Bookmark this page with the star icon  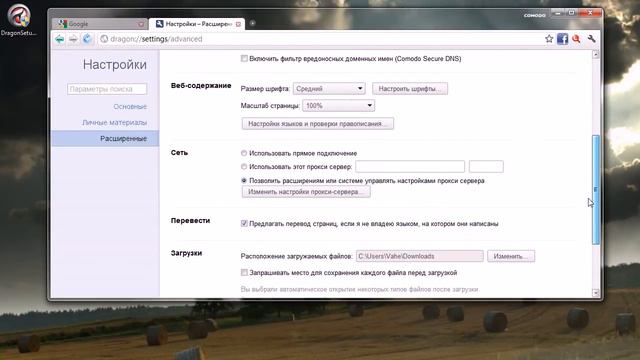point(549,39)
